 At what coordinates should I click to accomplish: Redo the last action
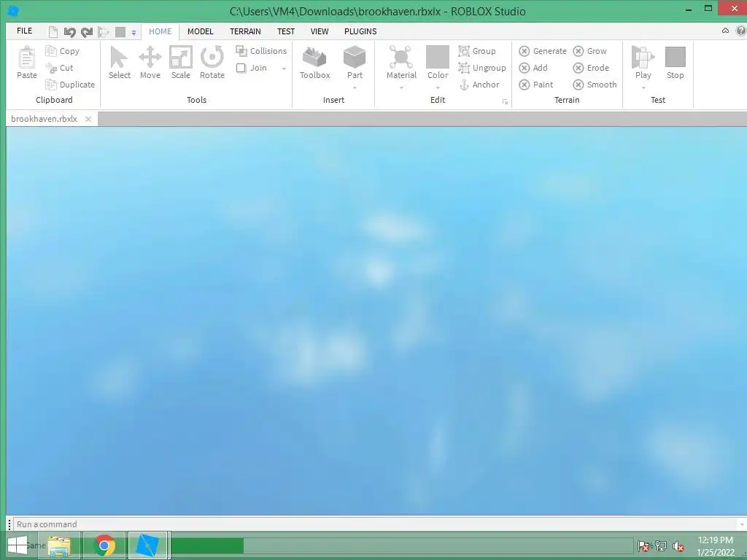(x=86, y=32)
